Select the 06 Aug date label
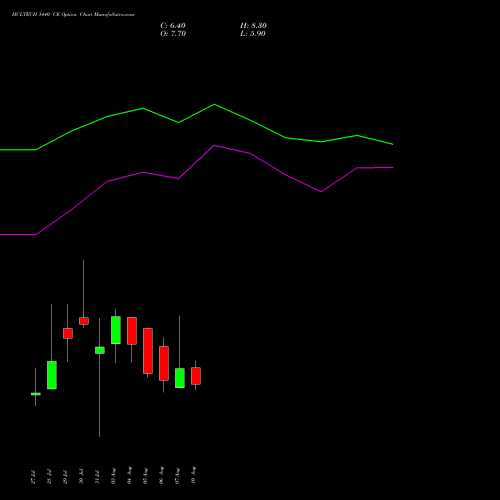Image resolution: width=500 pixels, height=500 pixels. [x=161, y=476]
